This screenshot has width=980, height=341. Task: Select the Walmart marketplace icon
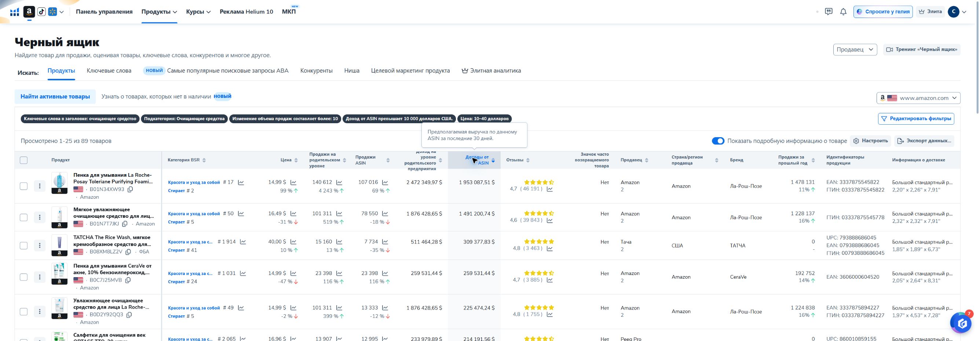pos(52,12)
